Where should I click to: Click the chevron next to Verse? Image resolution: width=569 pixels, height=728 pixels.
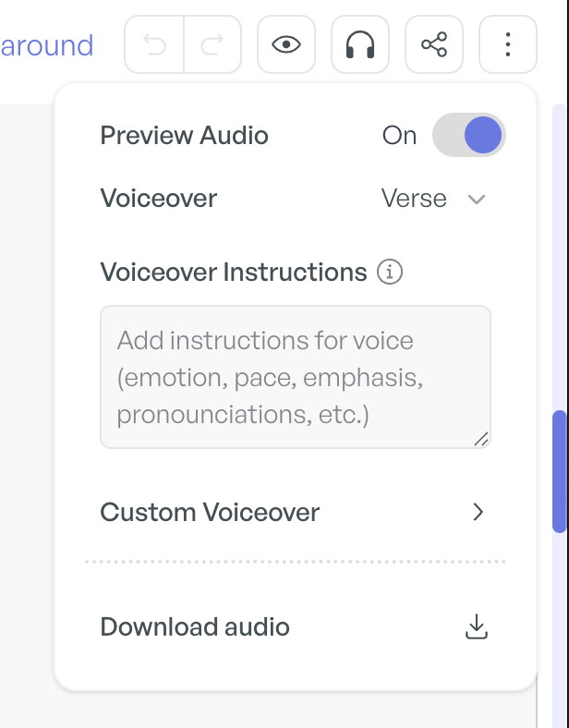[x=477, y=200]
